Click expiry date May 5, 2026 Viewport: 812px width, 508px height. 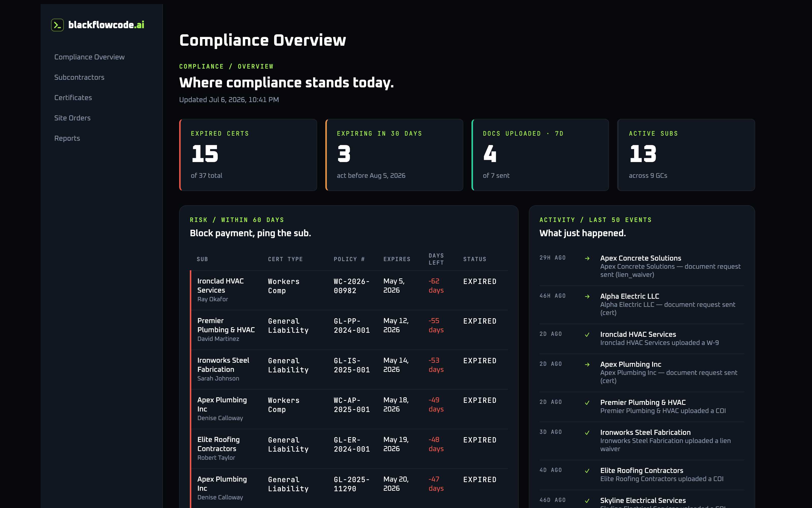(x=394, y=285)
